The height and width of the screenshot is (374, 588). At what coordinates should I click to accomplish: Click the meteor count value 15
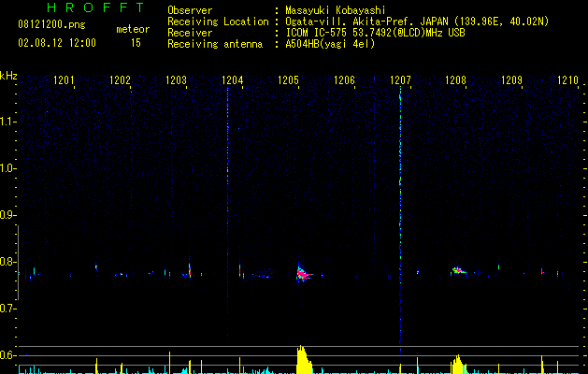[x=136, y=43]
